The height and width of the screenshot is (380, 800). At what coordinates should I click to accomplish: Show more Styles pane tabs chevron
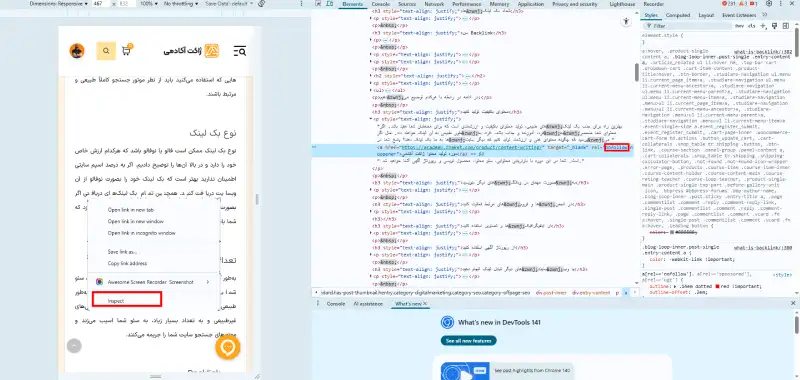click(764, 15)
